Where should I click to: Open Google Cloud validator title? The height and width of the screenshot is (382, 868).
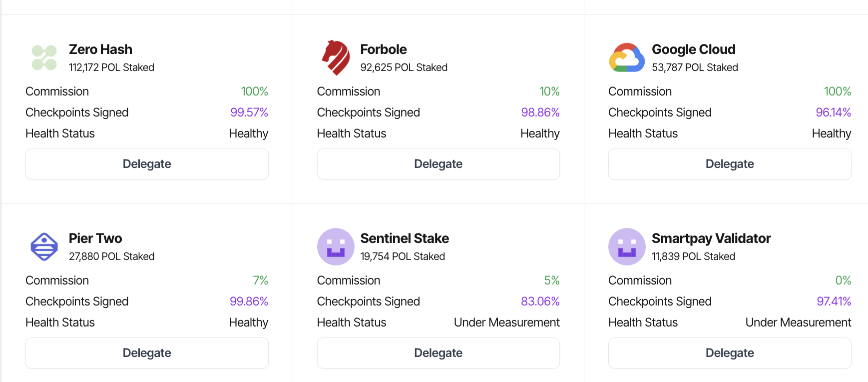click(693, 49)
